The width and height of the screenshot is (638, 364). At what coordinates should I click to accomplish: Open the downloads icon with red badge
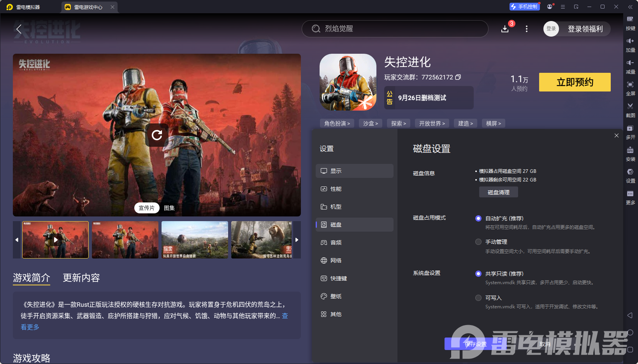coord(505,29)
